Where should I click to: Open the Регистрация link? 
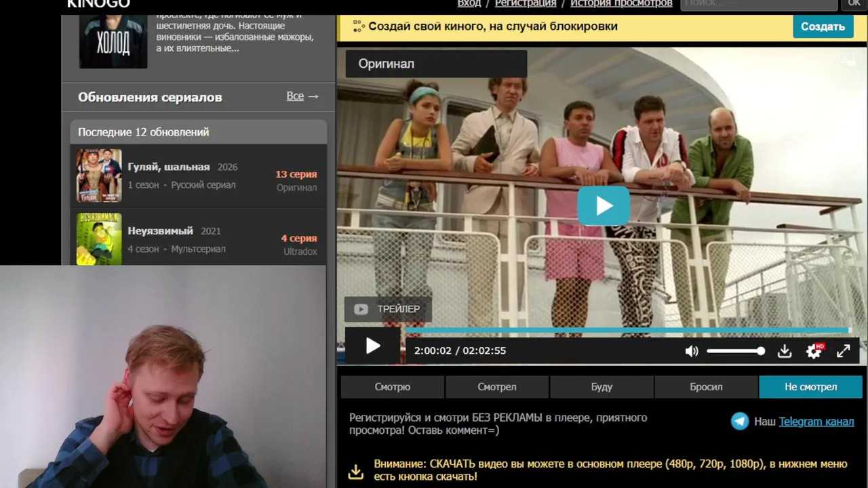tap(526, 3)
